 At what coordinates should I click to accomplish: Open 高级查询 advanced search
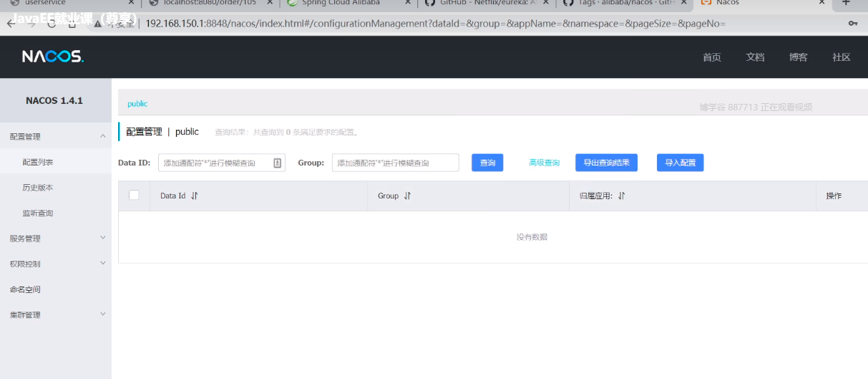point(544,163)
